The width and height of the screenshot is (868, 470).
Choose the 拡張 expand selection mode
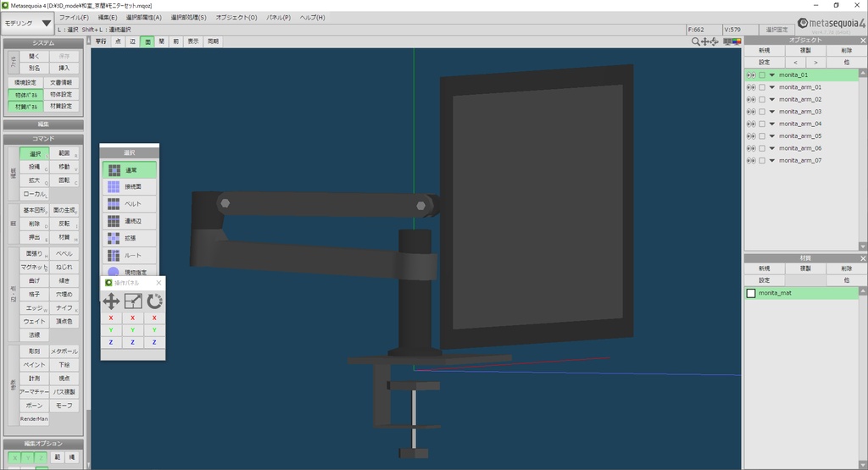(129, 238)
